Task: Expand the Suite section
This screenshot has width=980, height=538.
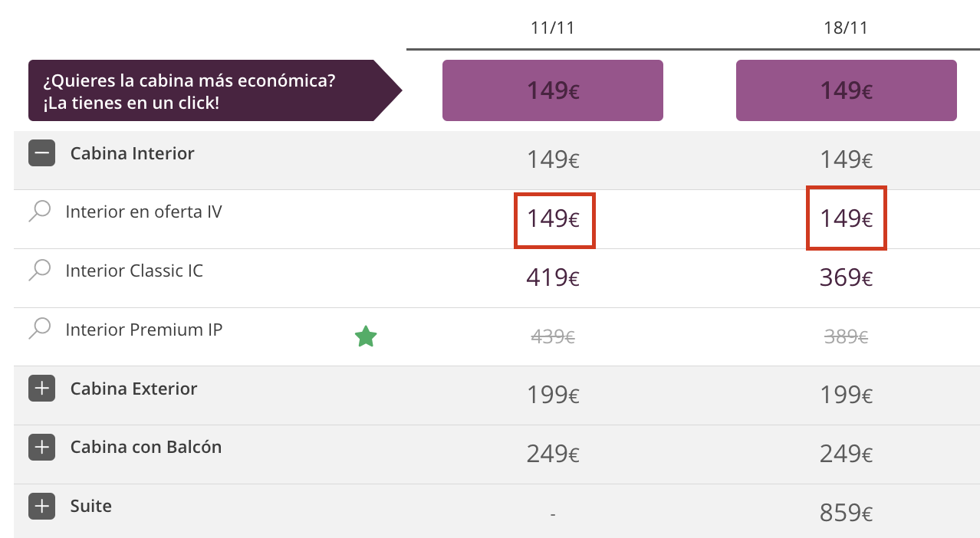Action: pos(41,506)
